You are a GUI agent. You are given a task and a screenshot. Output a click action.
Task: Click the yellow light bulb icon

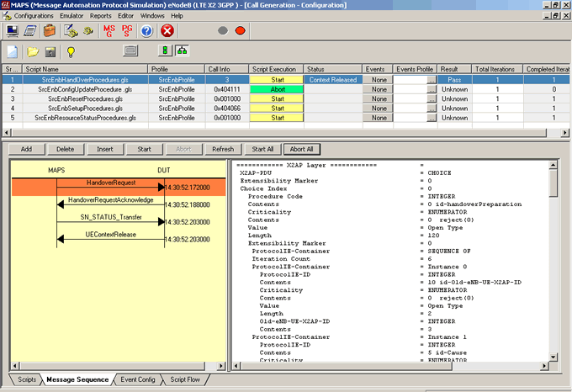(71, 52)
